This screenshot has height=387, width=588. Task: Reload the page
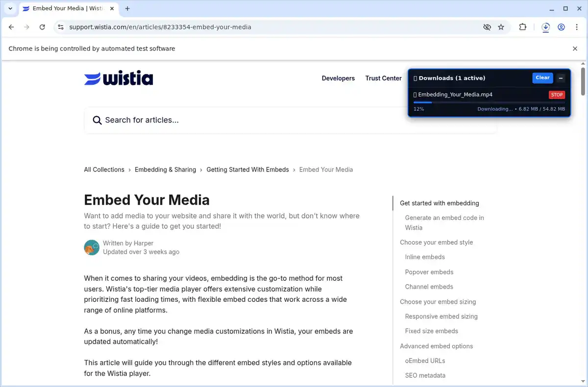click(x=42, y=27)
